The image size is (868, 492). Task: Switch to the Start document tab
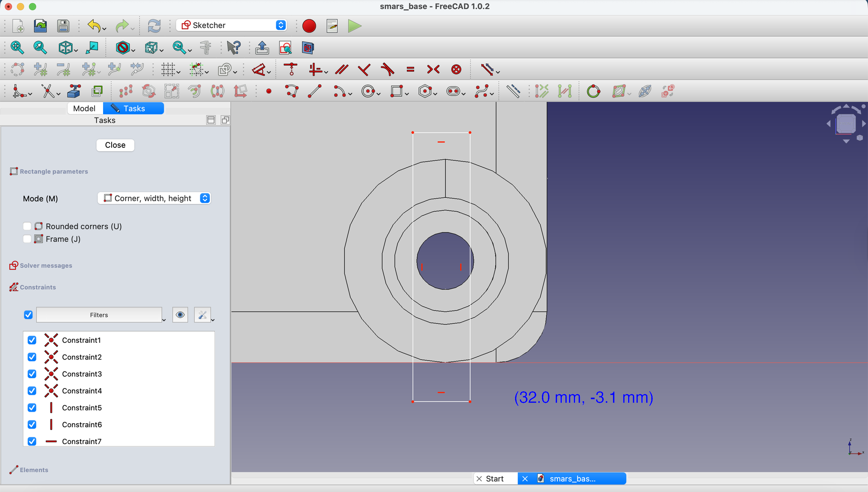tap(495, 478)
